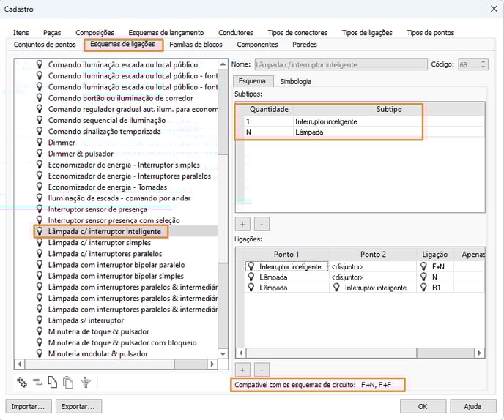504x420 pixels.
Task: Remove a subtipo with the minus button
Action: point(262,224)
